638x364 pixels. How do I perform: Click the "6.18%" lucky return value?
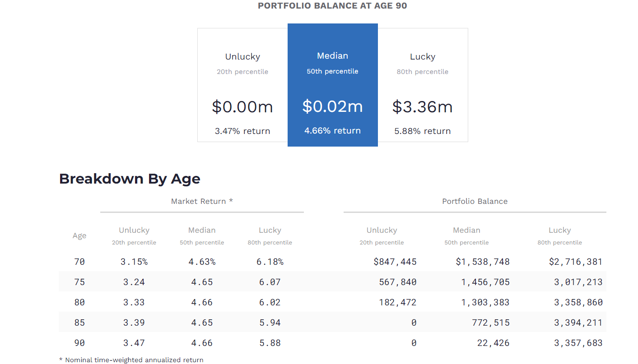(x=270, y=262)
